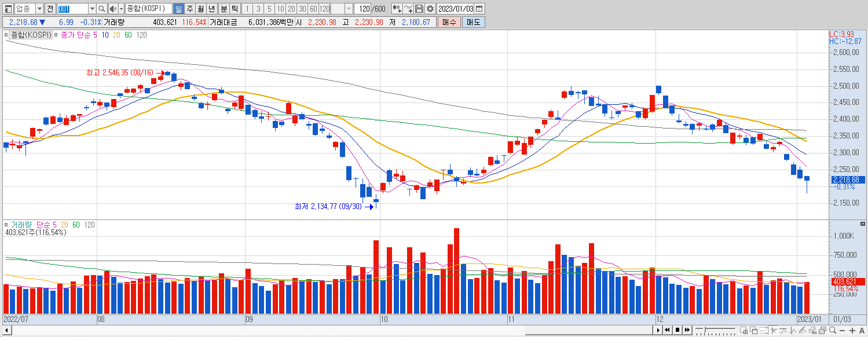
Task: Choose the 120 interval button
Action: tap(324, 9)
